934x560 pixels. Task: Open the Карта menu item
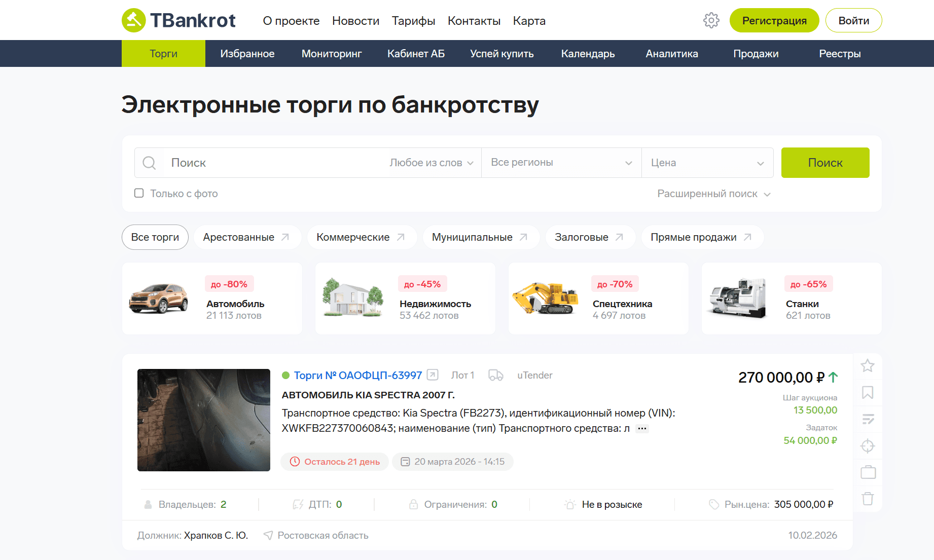pyautogui.click(x=529, y=21)
